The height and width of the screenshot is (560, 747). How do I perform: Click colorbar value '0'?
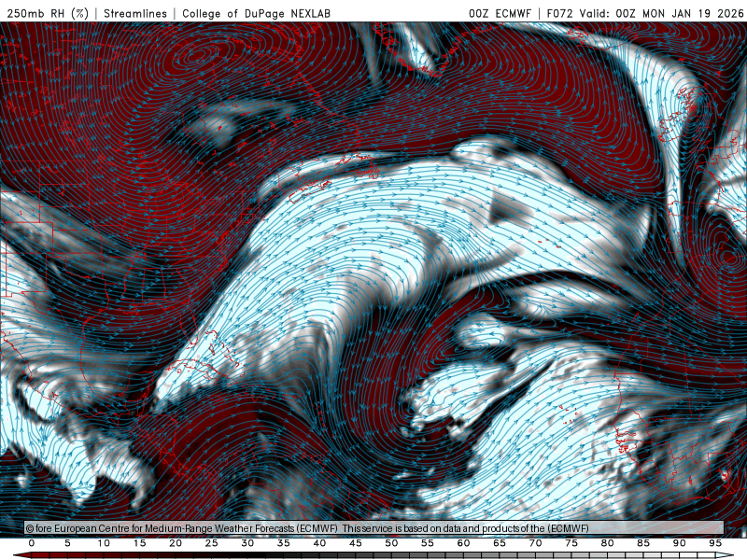click(x=32, y=543)
